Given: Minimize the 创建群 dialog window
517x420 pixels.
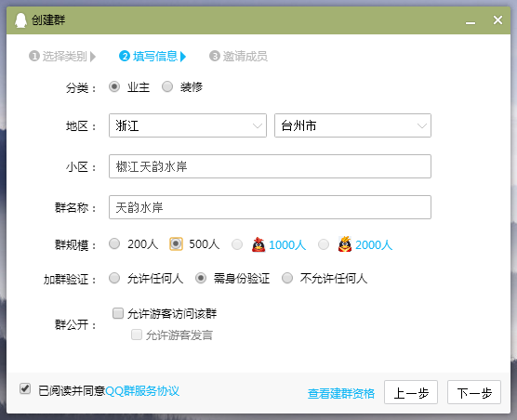Looking at the screenshot, I should pos(471,21).
